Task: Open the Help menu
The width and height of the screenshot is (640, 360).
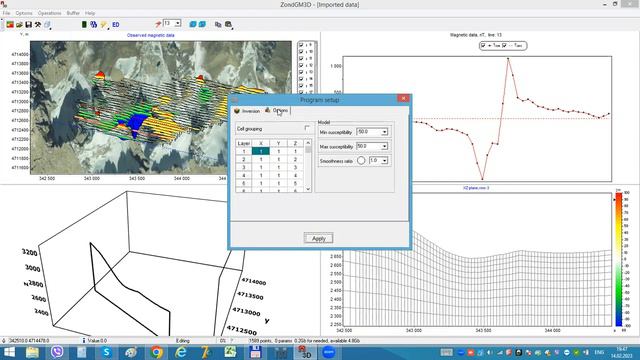Action: pos(90,13)
